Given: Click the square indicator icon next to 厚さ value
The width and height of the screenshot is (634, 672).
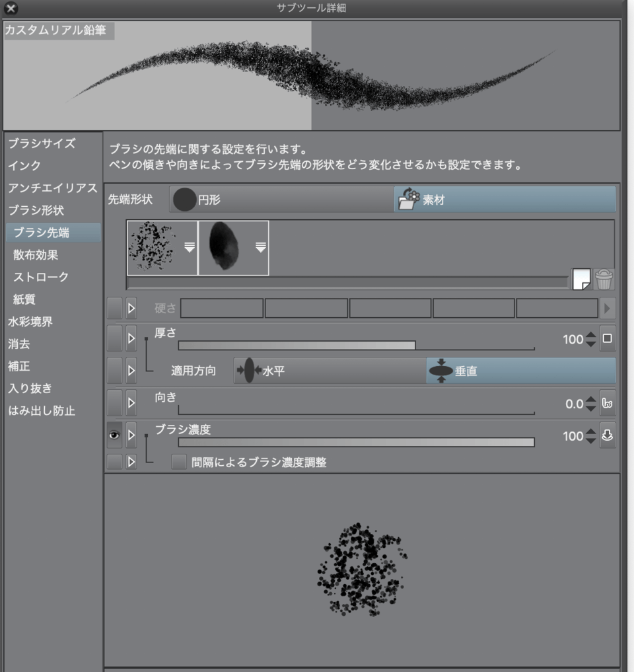Looking at the screenshot, I should [608, 339].
